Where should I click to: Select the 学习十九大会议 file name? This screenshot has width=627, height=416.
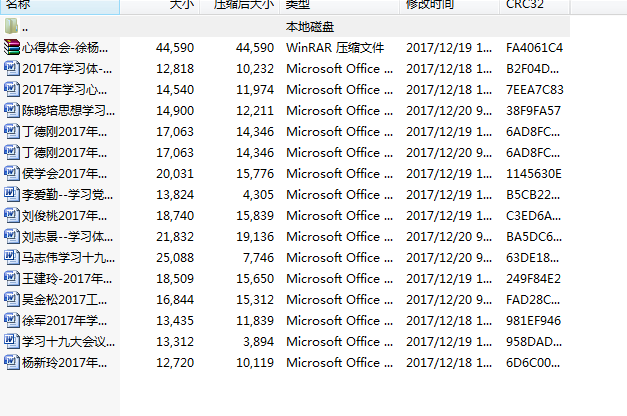[x=66, y=341]
